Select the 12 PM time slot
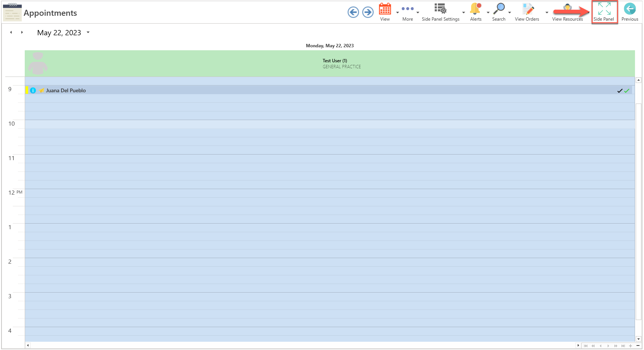644x350 pixels. pyautogui.click(x=330, y=193)
